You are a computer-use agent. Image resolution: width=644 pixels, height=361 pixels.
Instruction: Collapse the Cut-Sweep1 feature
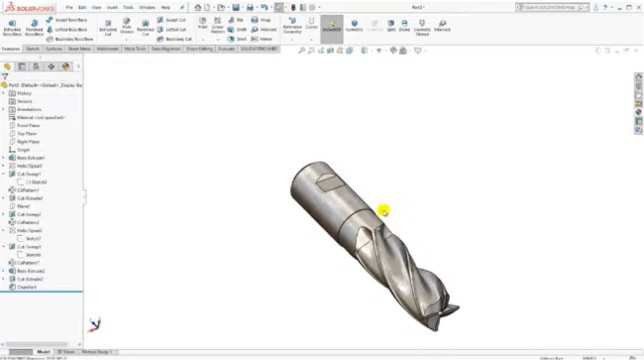[x=4, y=174]
